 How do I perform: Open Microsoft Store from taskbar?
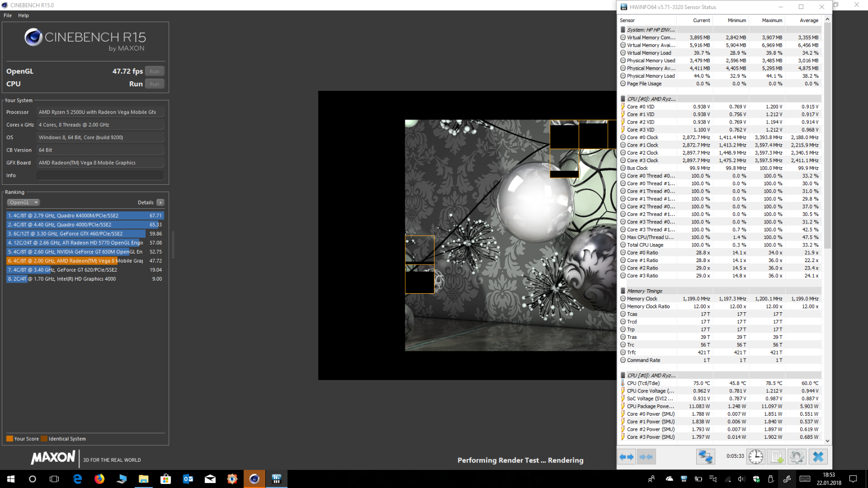166,479
